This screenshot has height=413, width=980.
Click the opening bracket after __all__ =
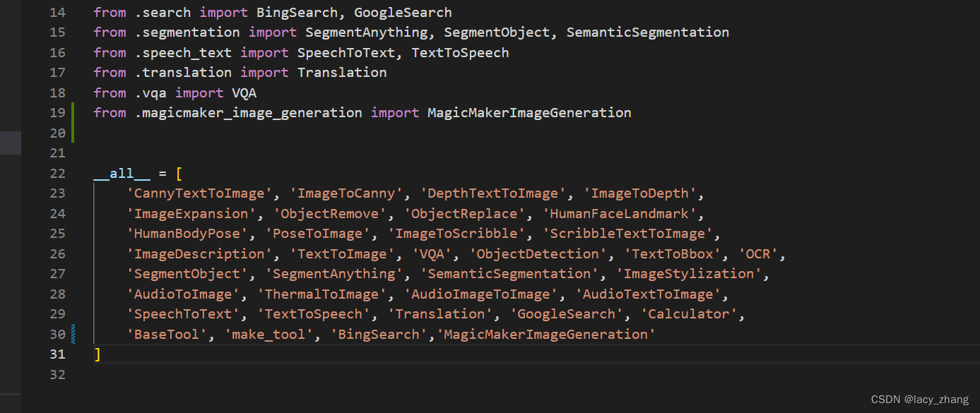click(179, 174)
